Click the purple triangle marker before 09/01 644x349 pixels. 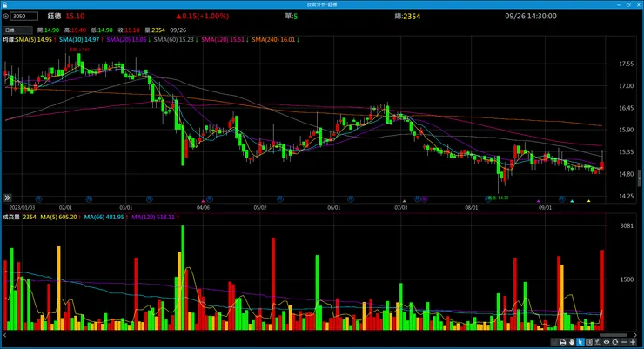[x=539, y=201]
